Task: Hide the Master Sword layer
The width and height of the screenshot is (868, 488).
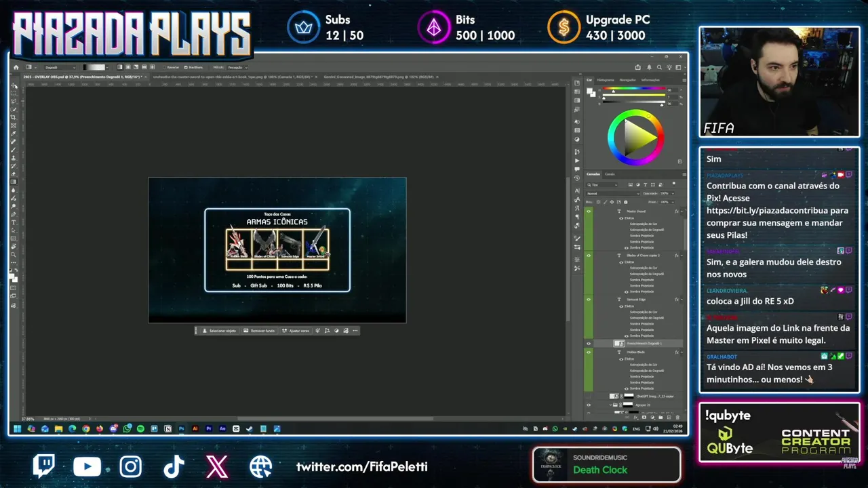Action: (588, 211)
